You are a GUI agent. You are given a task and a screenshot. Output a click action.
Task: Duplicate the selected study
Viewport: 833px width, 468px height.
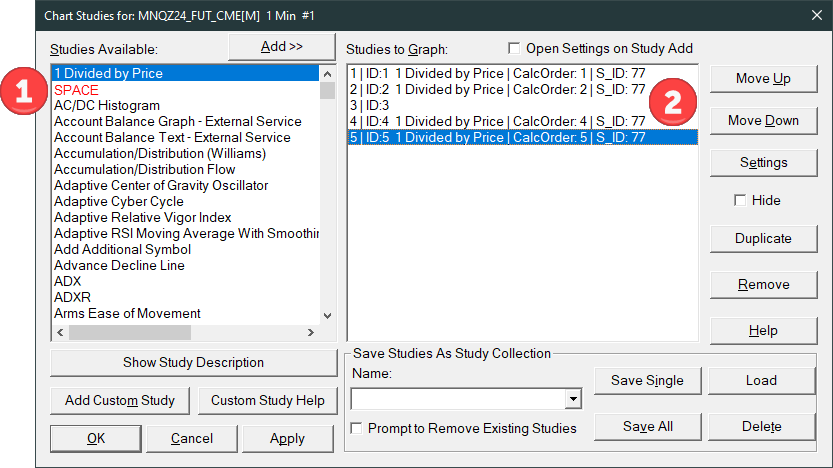763,238
